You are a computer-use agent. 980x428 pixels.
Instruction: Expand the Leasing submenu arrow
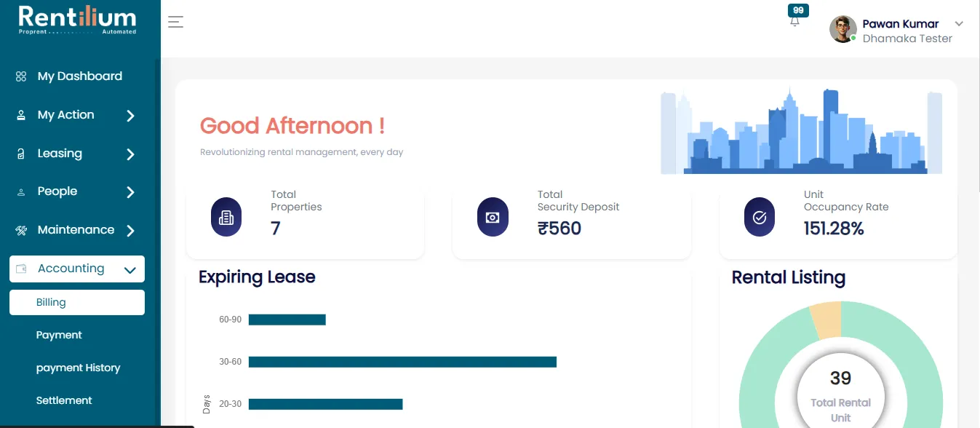[130, 154]
